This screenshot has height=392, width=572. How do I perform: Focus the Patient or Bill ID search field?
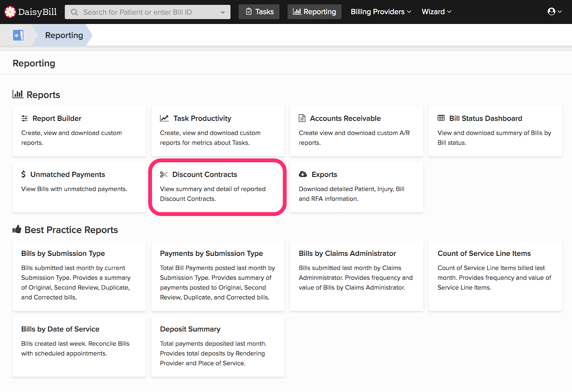coord(148,12)
